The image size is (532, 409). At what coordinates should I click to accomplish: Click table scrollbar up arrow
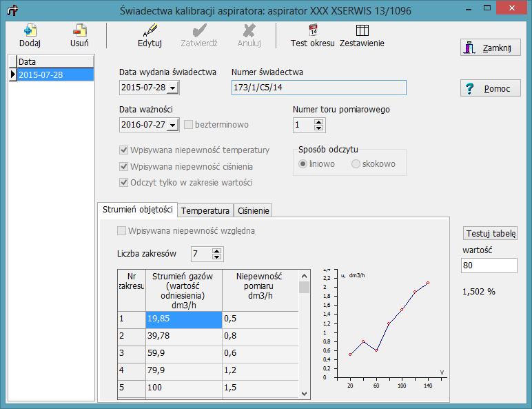point(305,276)
